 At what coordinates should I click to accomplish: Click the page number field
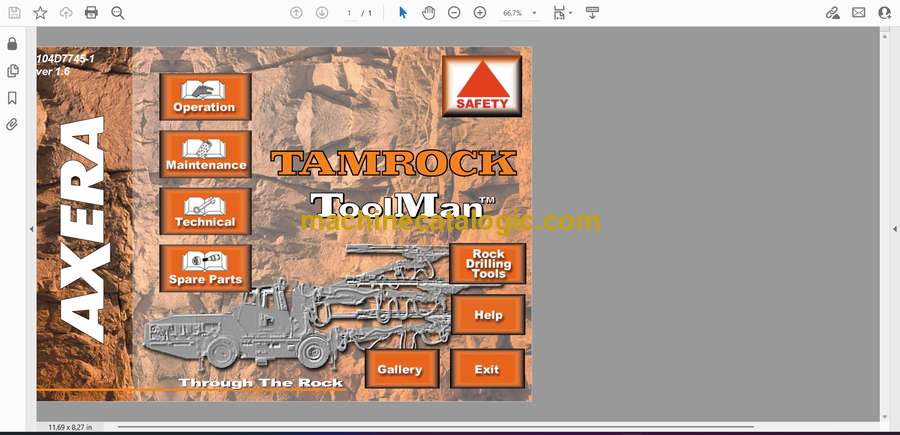tap(349, 13)
